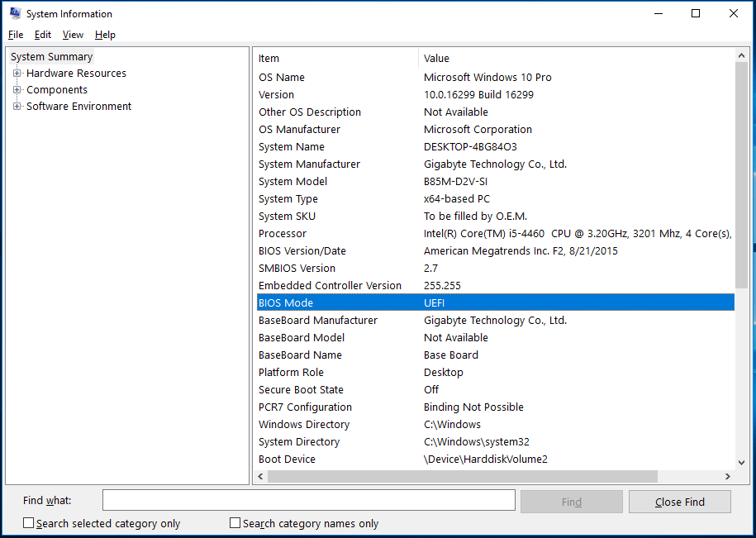Maximize the System Information window
Viewport: 756px width, 538px height.
point(695,13)
